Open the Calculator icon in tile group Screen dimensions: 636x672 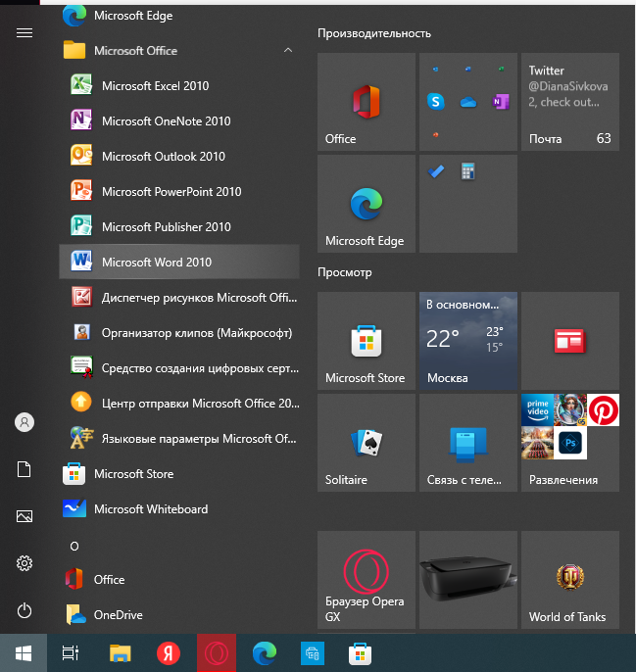click(x=467, y=171)
